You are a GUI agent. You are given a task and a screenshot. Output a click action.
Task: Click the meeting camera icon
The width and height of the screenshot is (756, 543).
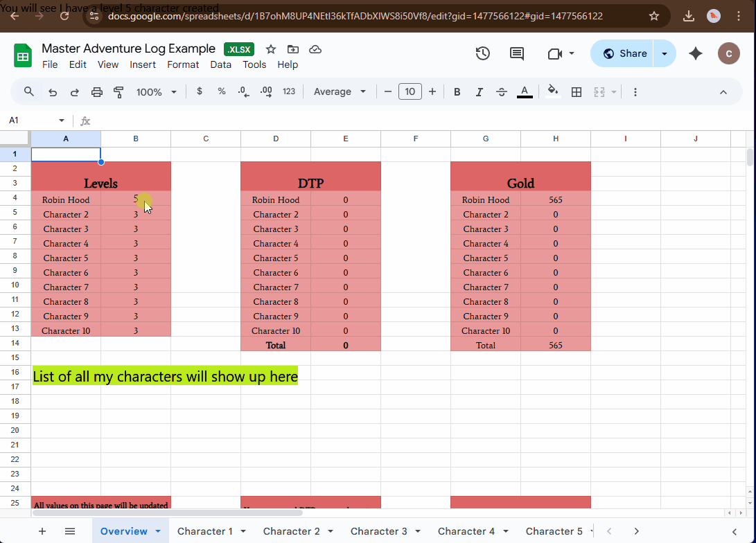click(555, 53)
